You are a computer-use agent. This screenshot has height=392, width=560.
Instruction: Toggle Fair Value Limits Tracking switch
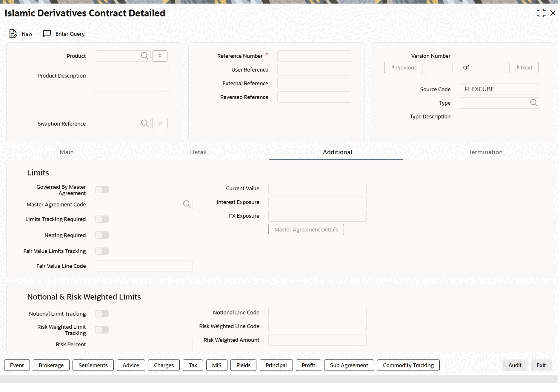102,251
